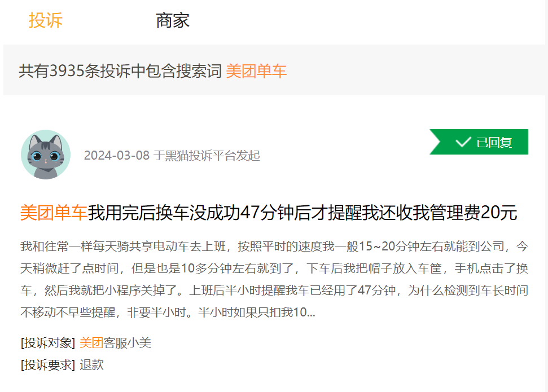Screen dimensions: 548x392
Task: Expand the truncated text at the trailing ellipsis
Action: click(310, 313)
